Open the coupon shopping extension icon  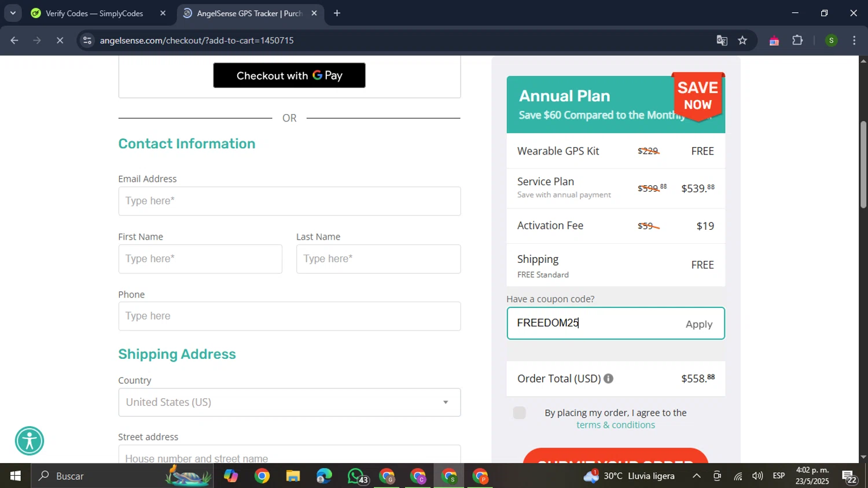click(x=774, y=41)
